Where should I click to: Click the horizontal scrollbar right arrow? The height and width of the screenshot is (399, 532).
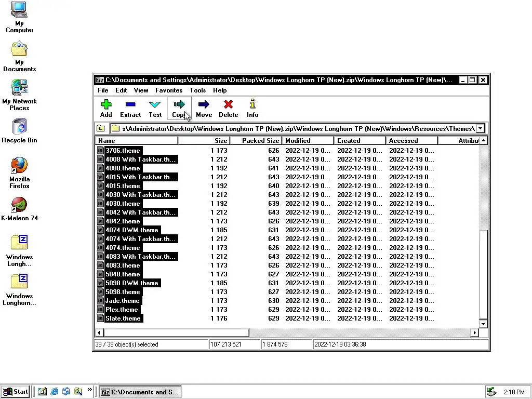[x=475, y=332]
